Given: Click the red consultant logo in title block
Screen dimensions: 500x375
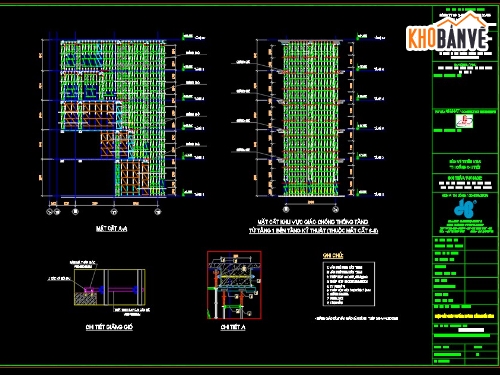Looking at the screenshot, I should [465, 121].
